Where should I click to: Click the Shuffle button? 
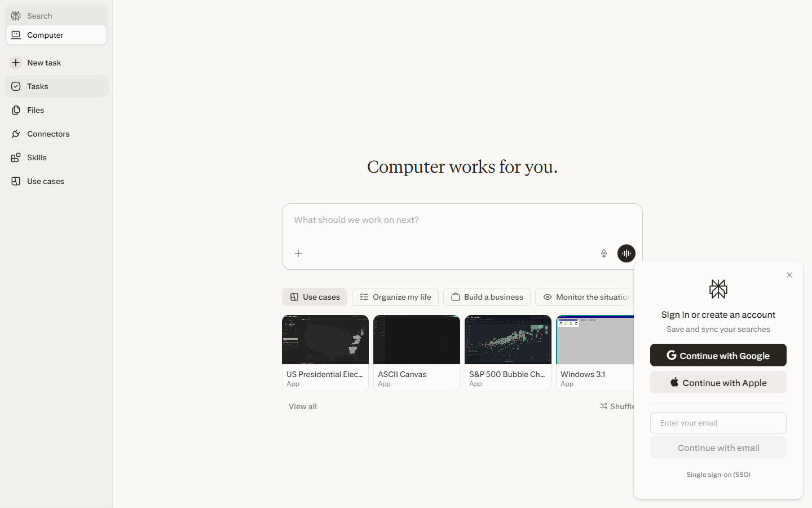617,406
